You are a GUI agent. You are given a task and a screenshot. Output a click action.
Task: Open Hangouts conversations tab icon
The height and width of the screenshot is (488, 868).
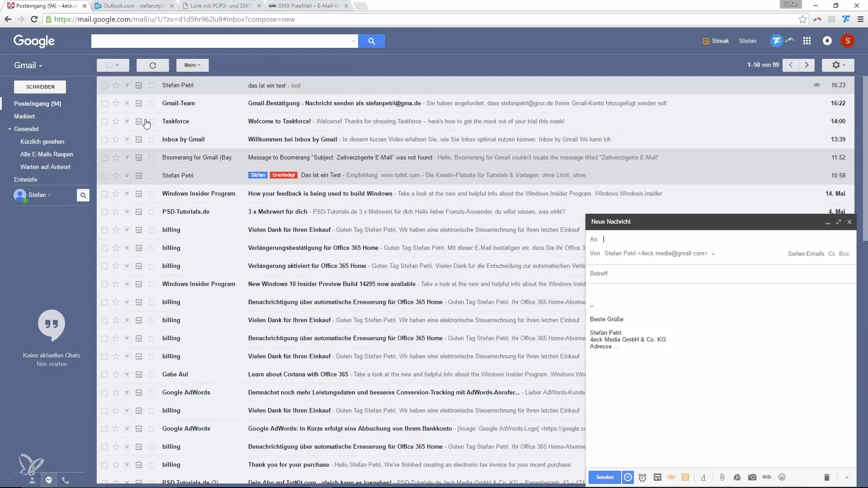click(49, 480)
